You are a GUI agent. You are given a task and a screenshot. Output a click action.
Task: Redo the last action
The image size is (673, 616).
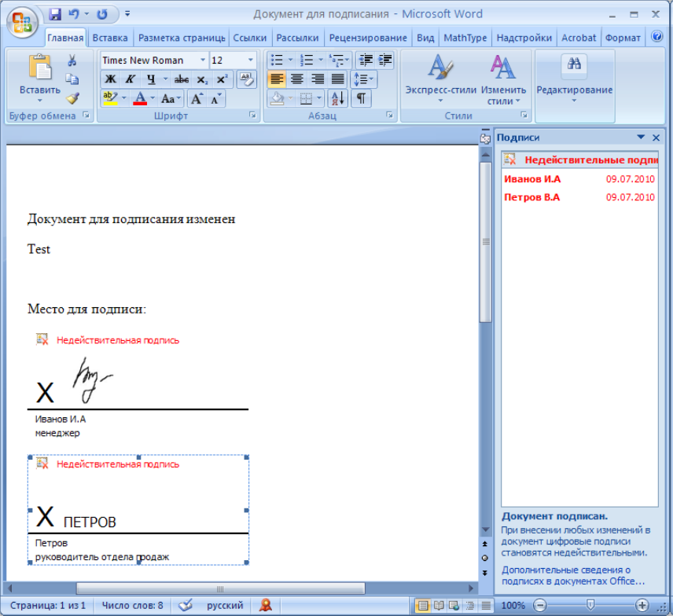[101, 15]
